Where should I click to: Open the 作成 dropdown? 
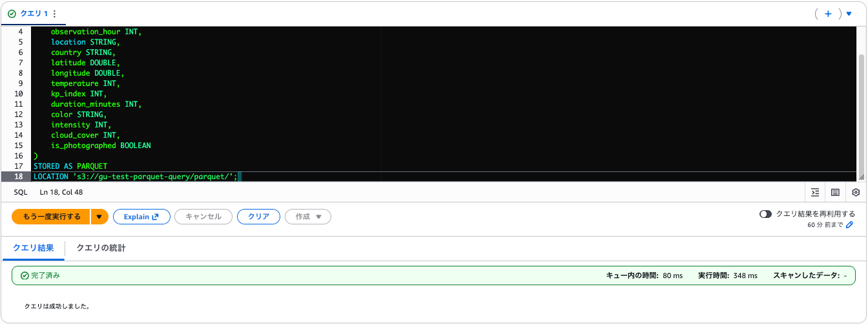pyautogui.click(x=308, y=217)
